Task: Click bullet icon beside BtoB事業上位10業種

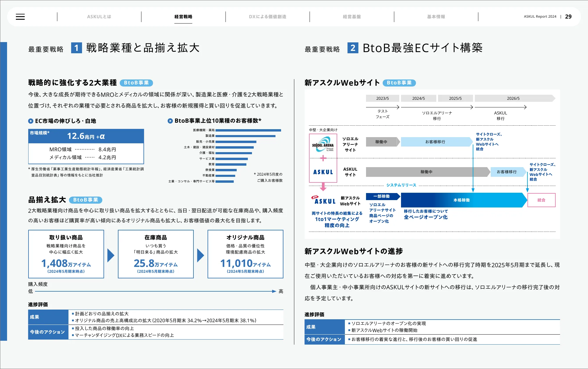Action: (x=170, y=121)
